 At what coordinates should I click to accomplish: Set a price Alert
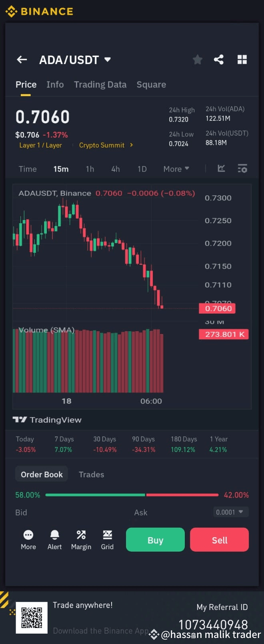click(54, 540)
